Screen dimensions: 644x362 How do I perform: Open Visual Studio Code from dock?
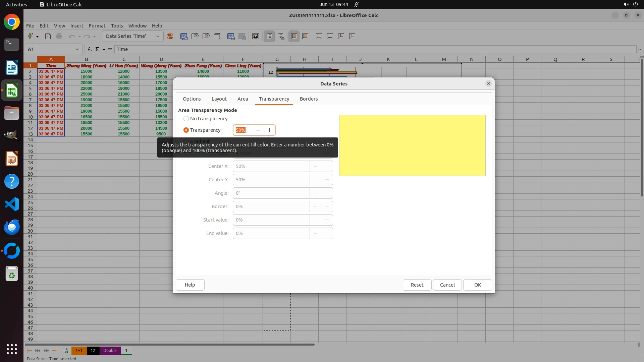pos(12,204)
